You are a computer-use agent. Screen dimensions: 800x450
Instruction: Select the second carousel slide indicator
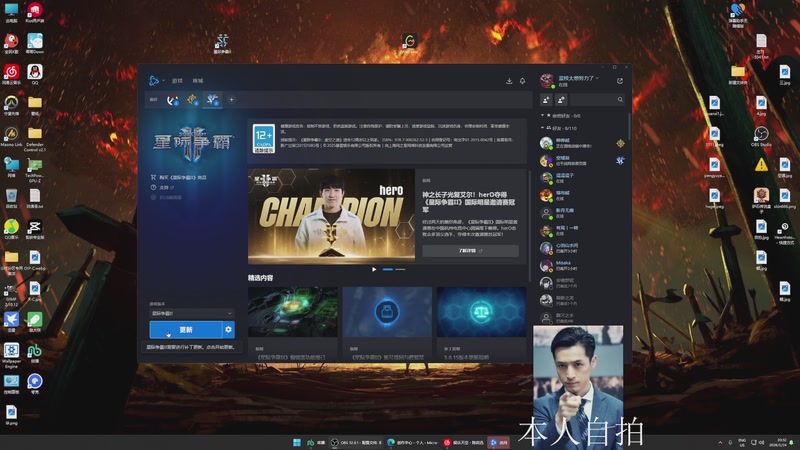[401, 269]
